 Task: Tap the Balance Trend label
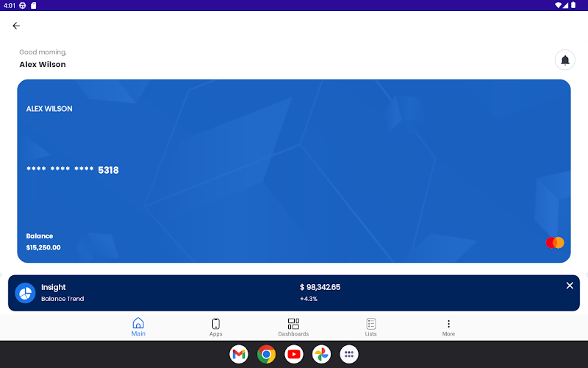(x=62, y=299)
